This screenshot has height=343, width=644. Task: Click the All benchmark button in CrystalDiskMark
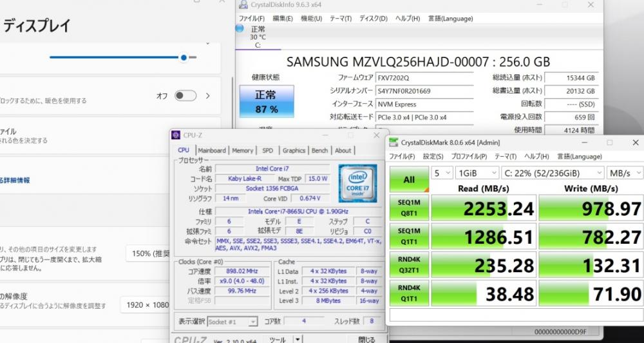tap(409, 180)
